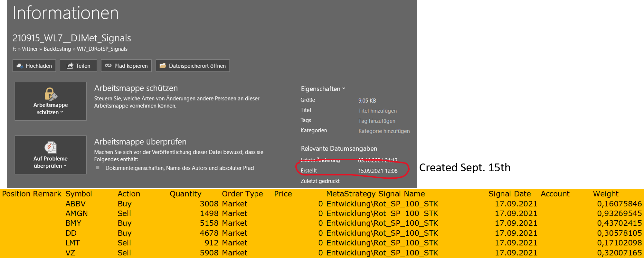The height and width of the screenshot is (258, 644).
Task: Click weight value 0,30578105
Action: [620, 233]
